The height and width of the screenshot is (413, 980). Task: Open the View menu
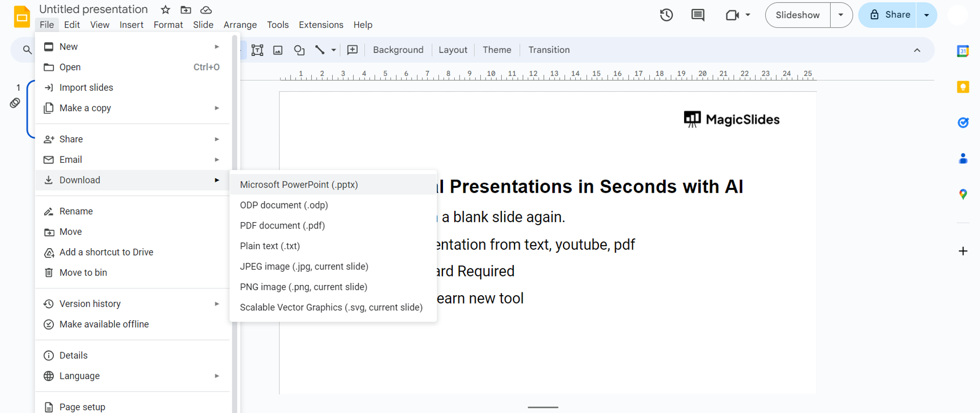click(x=100, y=25)
